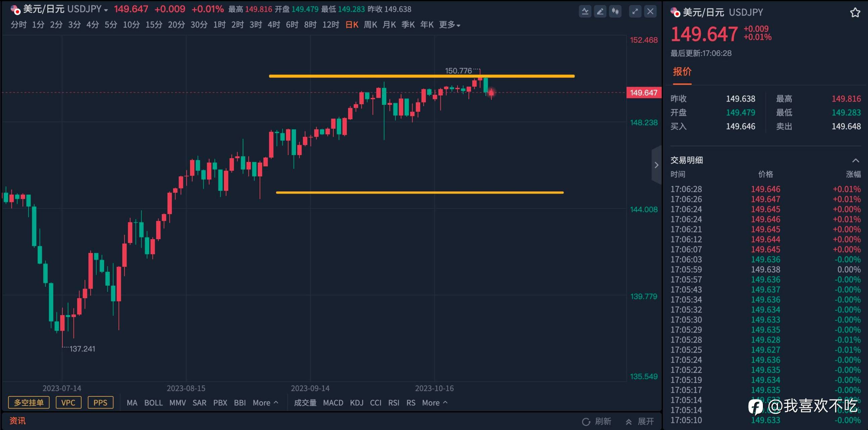Select the pencil drawing tool

click(600, 12)
